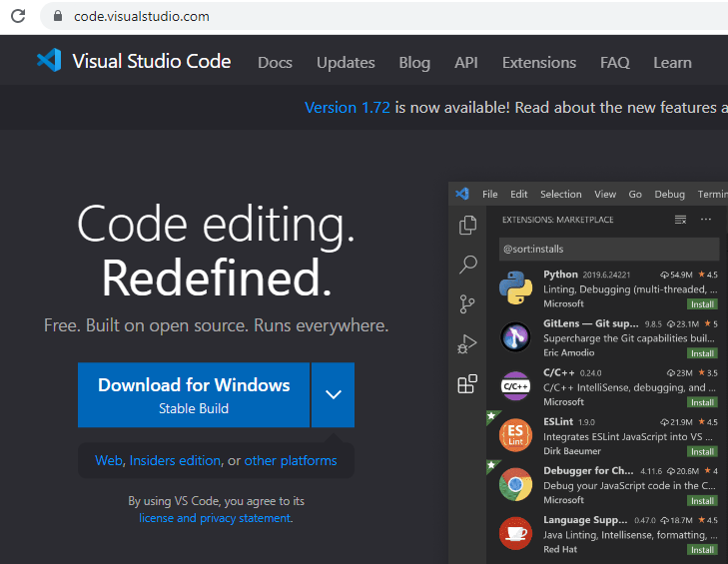Select the C/C++ extension title
Screen dimensions: 728x564
pos(559,372)
